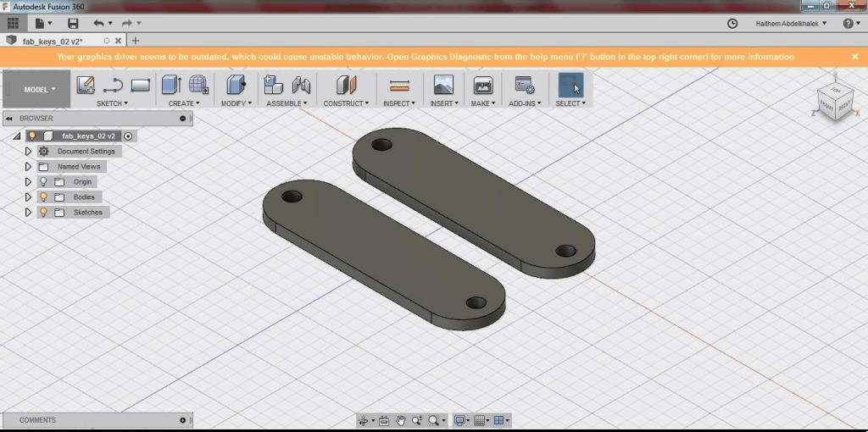Click the 3D Print make icon
This screenshot has width=868, height=432.
[x=482, y=85]
